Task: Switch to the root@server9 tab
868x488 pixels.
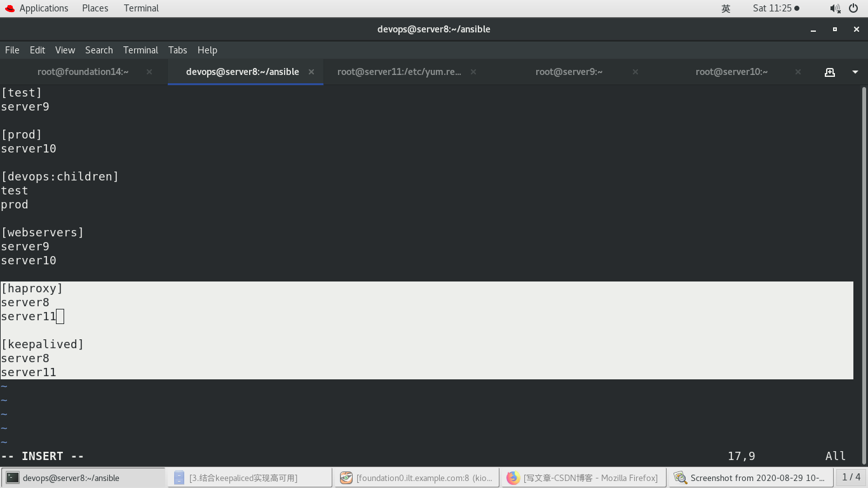Action: click(x=569, y=72)
